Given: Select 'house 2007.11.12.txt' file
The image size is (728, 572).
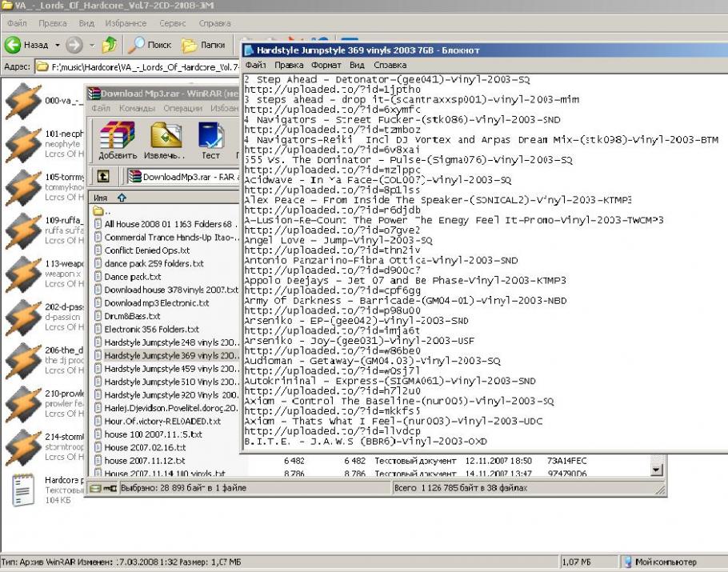Looking at the screenshot, I should click(139, 461).
